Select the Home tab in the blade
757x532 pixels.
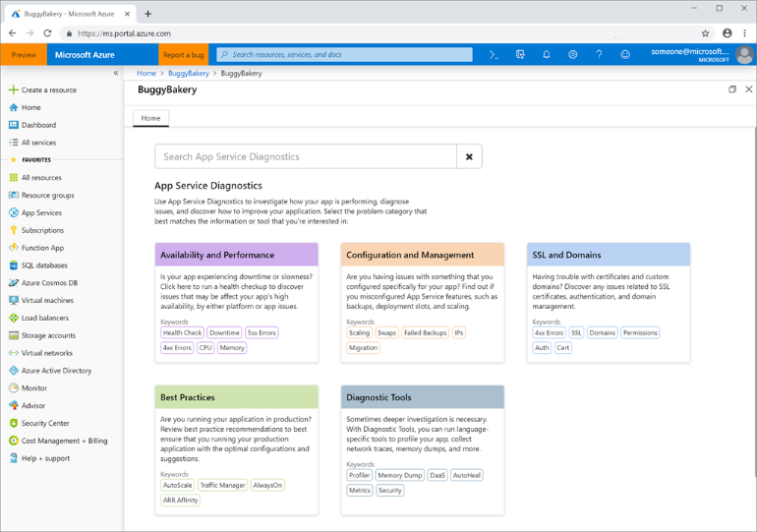[x=150, y=118]
